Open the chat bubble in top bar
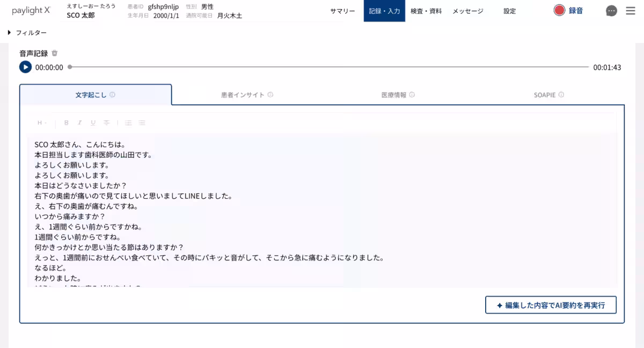644x348 pixels. pos(611,11)
